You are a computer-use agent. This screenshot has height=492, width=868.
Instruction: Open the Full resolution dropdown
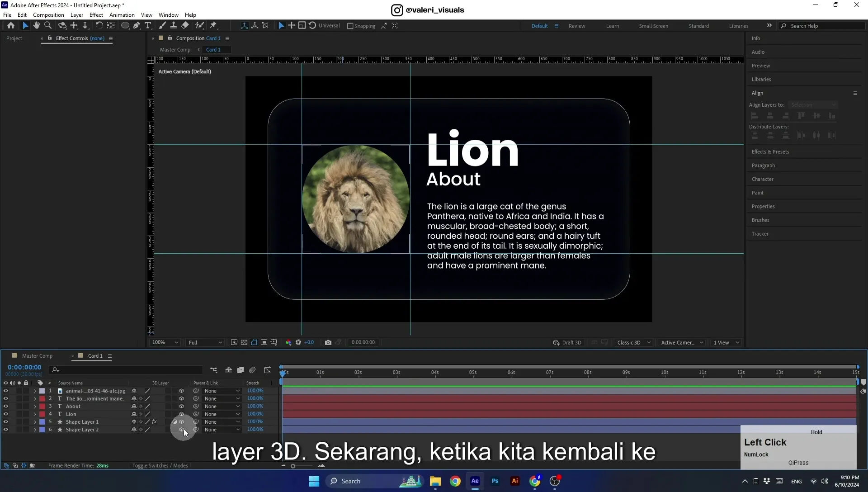click(x=205, y=342)
